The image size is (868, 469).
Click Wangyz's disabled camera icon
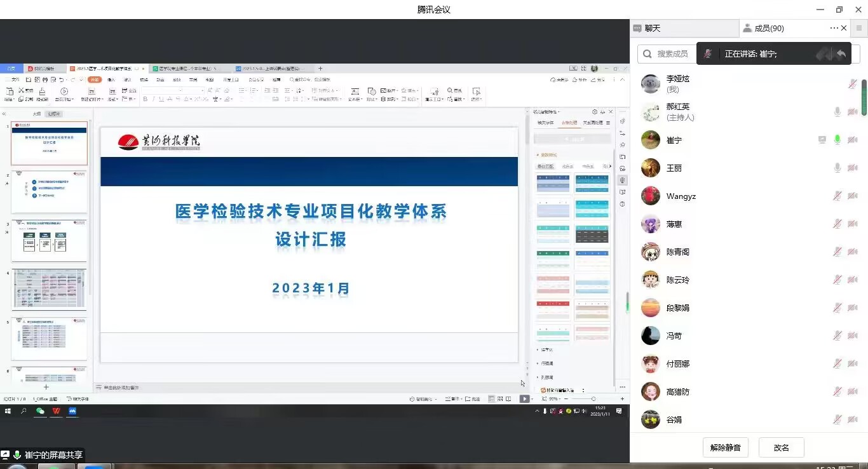853,196
